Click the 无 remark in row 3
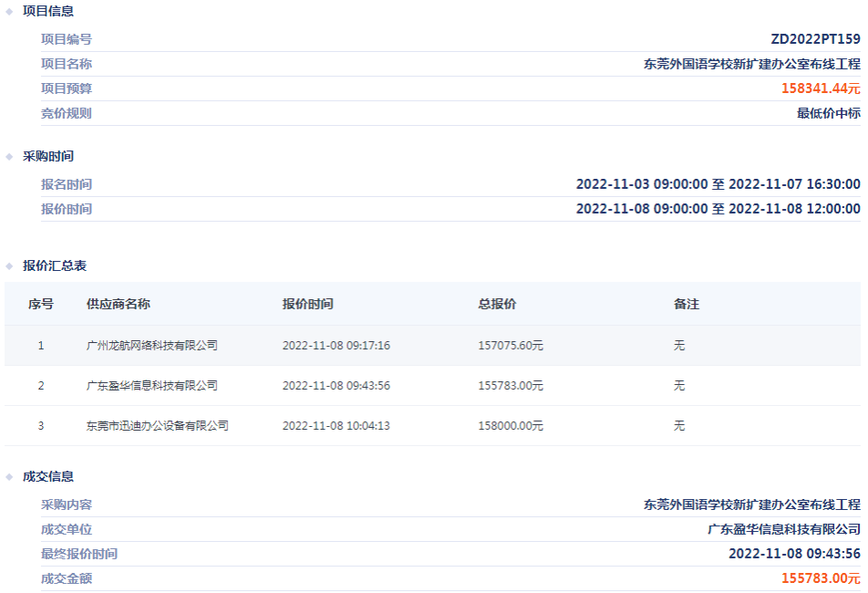The image size is (868, 593). coord(679,426)
